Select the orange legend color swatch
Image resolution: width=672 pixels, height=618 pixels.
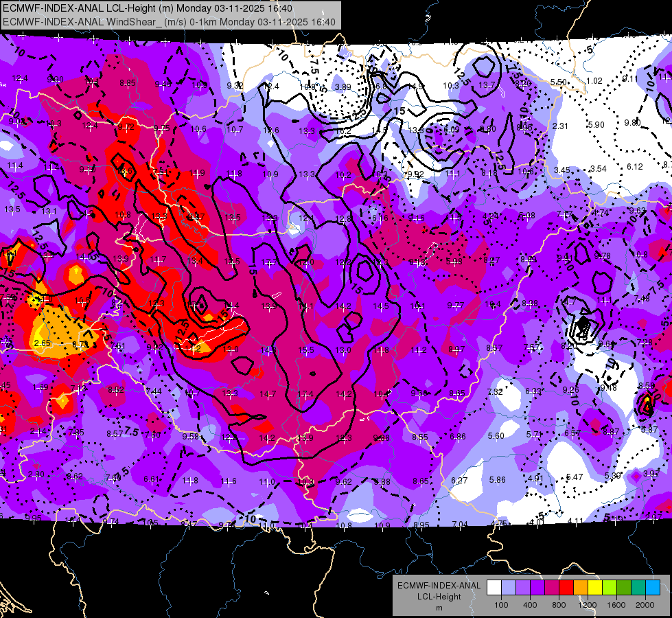pos(581,588)
